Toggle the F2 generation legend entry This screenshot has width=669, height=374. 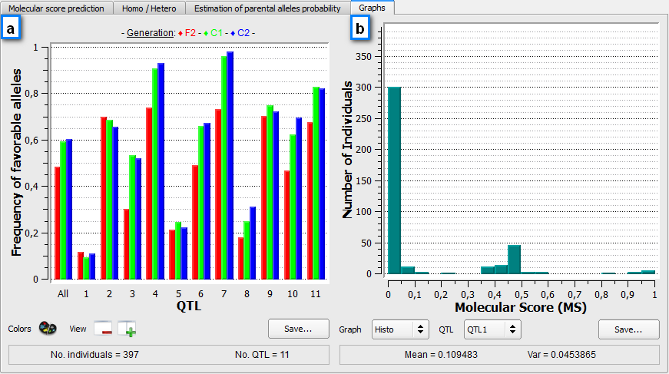[187, 33]
